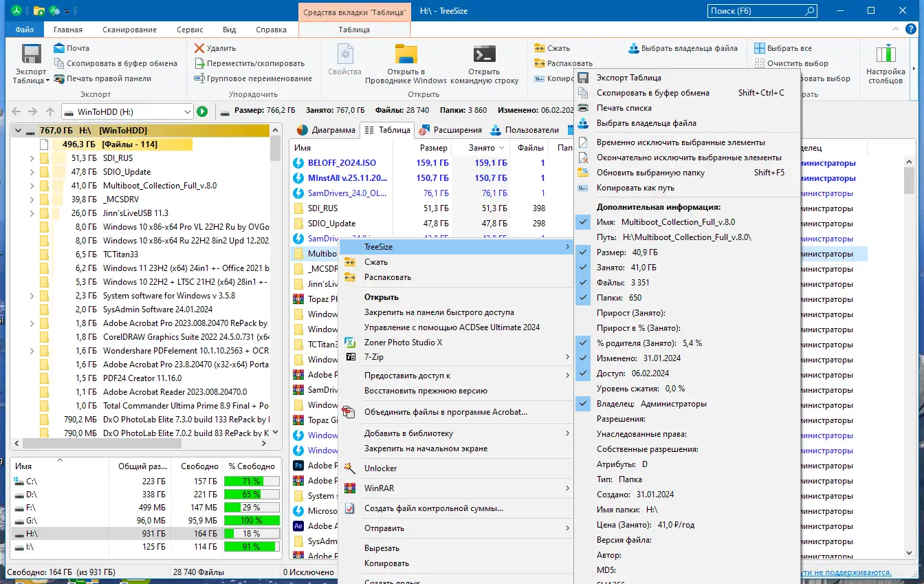Switch to the Расширения tab
The width and height of the screenshot is (924, 584).
pos(450,130)
